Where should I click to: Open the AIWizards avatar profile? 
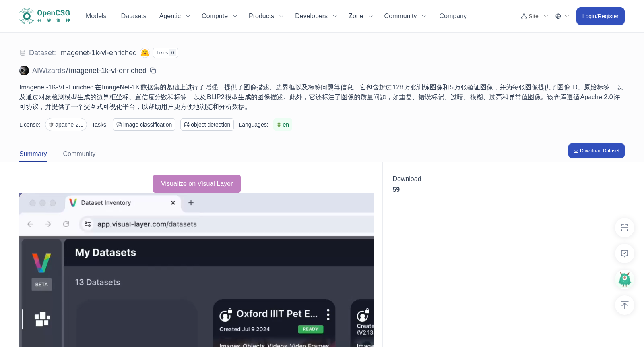[24, 71]
